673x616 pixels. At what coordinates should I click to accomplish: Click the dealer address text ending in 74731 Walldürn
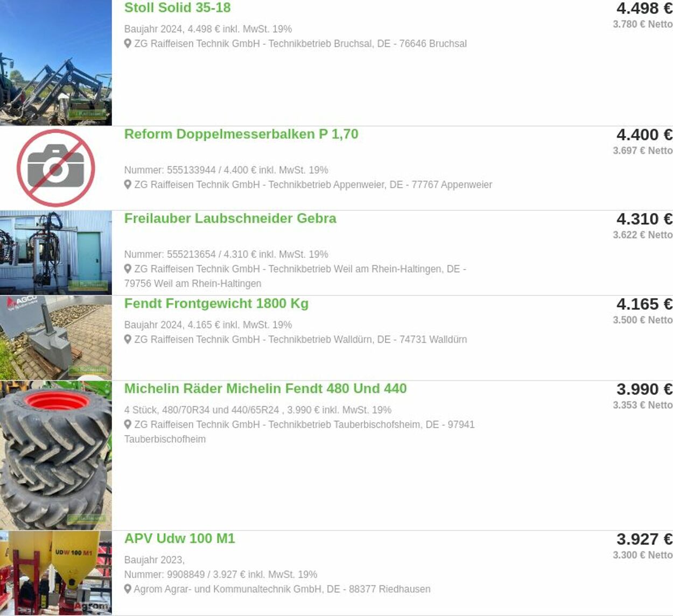[300, 339]
